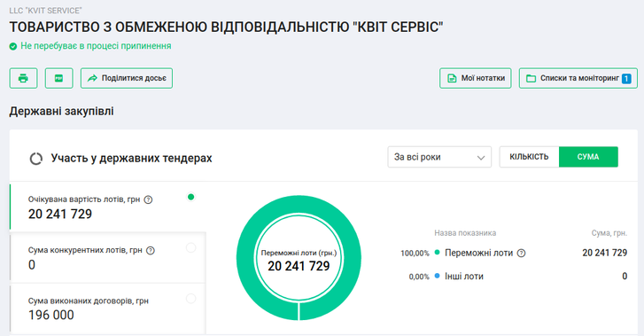Show help for Очікувана вартість лотів

click(148, 199)
